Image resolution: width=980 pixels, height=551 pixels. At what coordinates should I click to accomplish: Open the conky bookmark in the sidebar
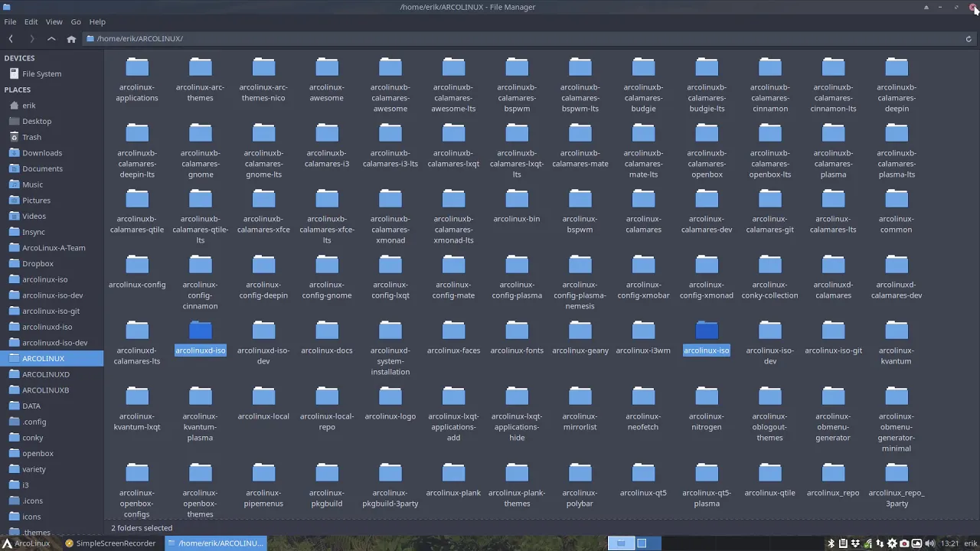tap(52, 438)
